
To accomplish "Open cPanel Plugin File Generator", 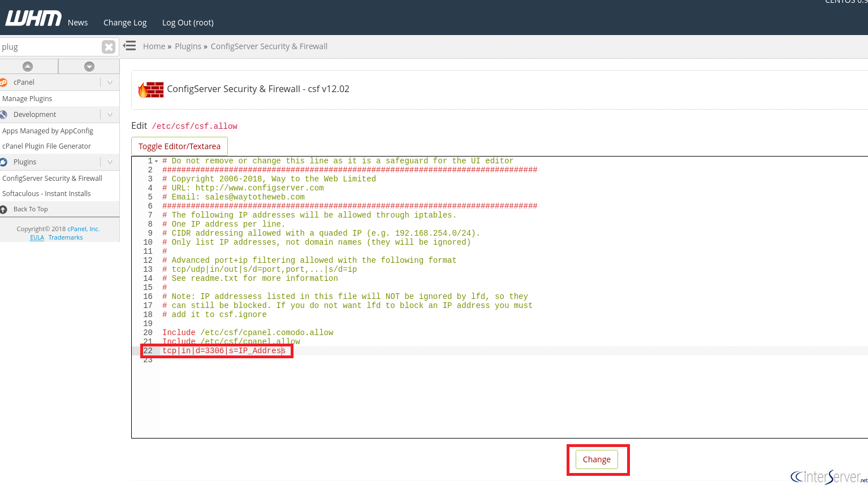I will coord(46,146).
